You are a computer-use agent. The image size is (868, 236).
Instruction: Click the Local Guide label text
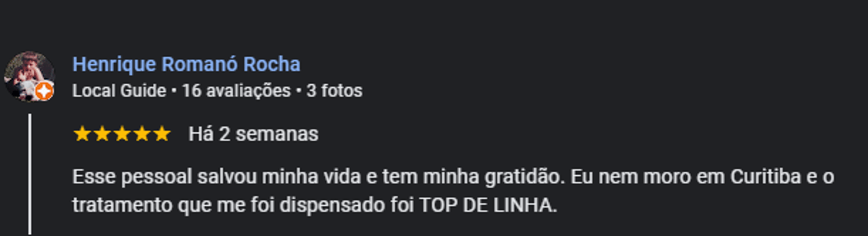click(119, 91)
